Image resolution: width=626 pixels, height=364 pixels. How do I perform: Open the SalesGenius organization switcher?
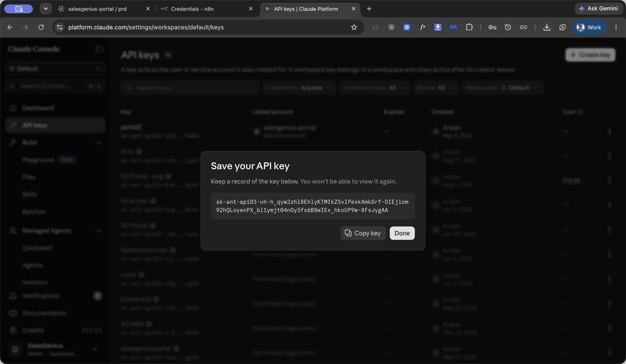pyautogui.click(x=55, y=349)
